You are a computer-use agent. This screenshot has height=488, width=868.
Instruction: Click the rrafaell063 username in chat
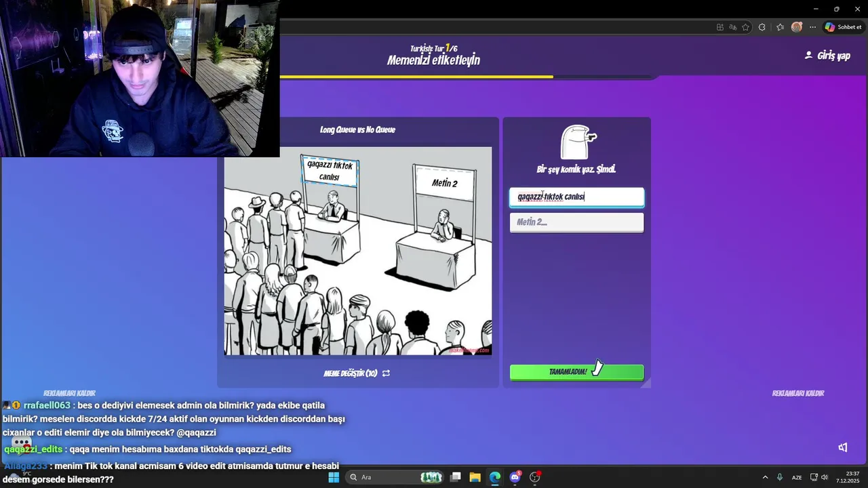tap(47, 405)
